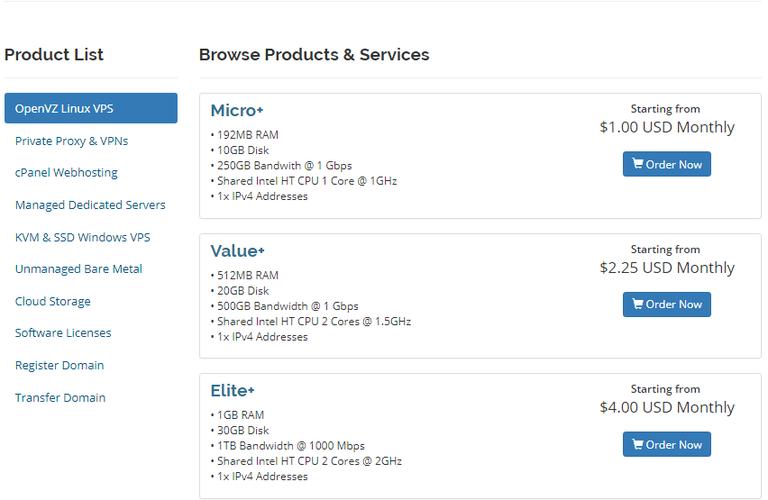
Task: Order the Elite+ plan now
Action: (x=667, y=444)
